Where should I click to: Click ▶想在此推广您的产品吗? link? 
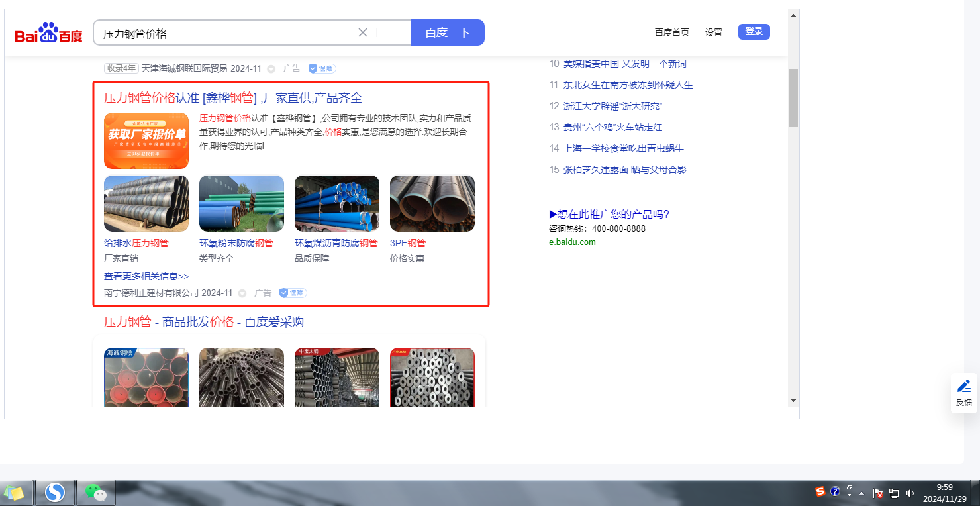tap(609, 214)
